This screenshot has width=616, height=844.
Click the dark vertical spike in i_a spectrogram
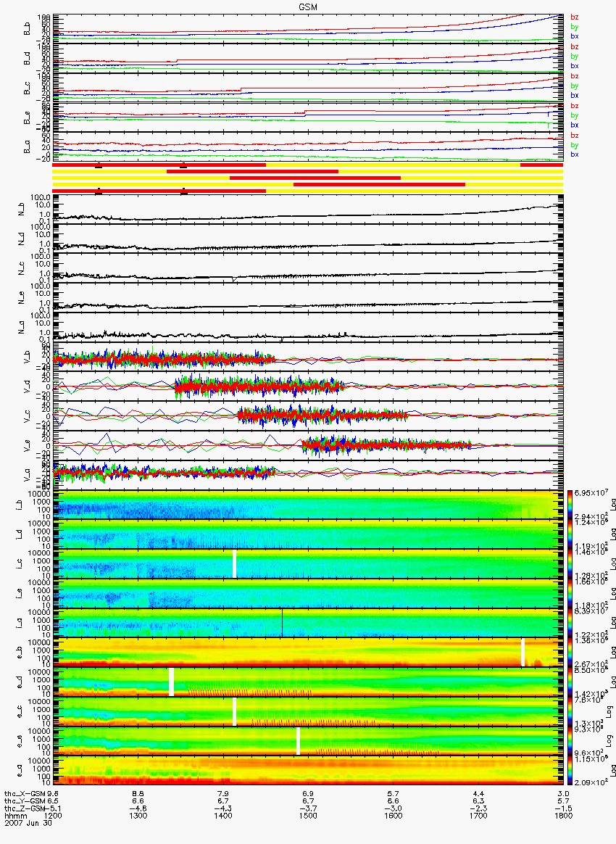pyautogui.click(x=282, y=623)
